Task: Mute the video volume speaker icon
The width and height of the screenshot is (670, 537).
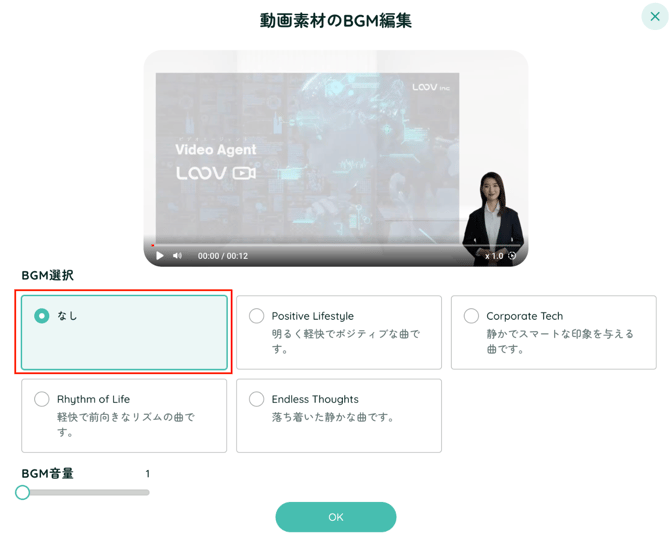Action: pos(178,256)
